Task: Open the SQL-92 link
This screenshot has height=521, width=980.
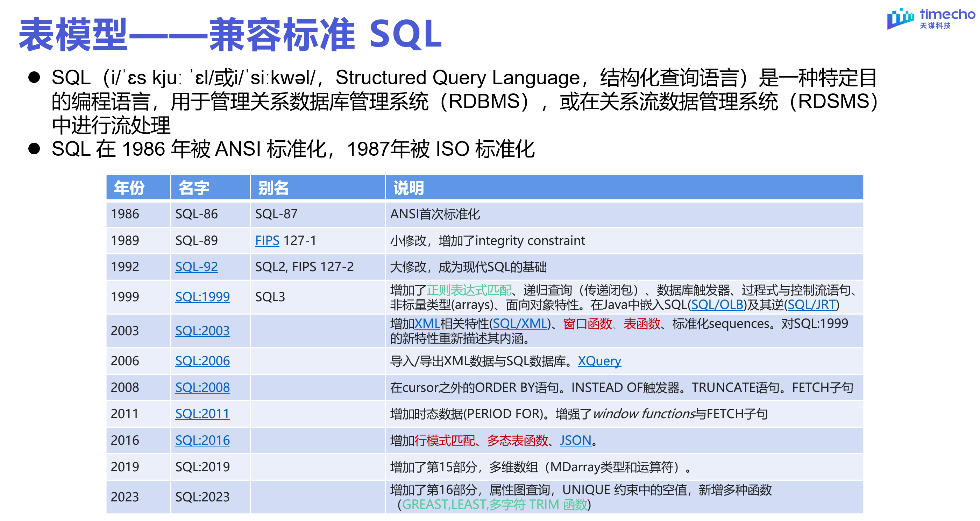Action: pyautogui.click(x=196, y=267)
